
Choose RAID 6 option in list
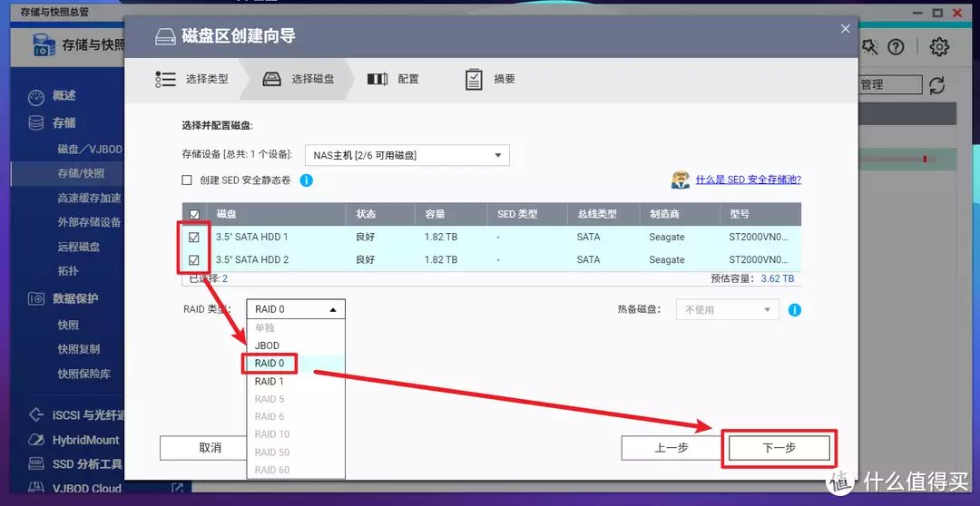(296, 416)
